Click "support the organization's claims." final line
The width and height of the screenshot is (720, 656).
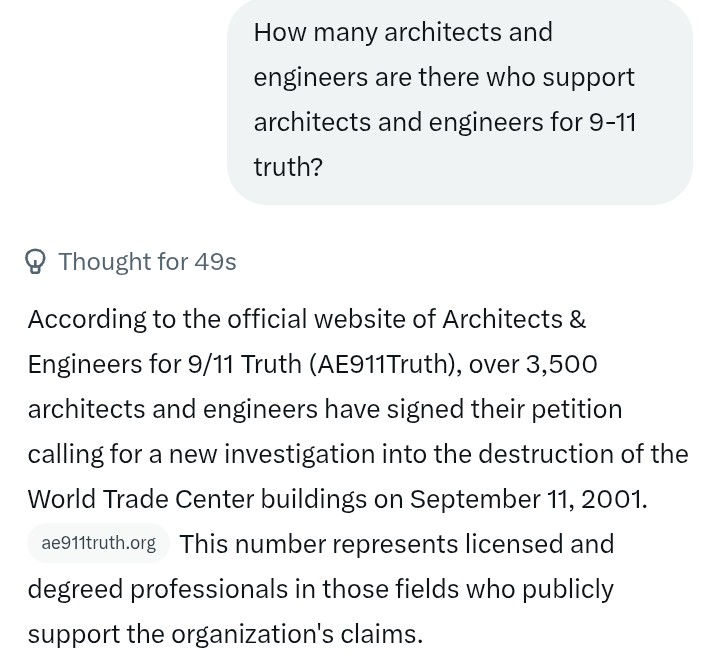pyautogui.click(x=225, y=634)
